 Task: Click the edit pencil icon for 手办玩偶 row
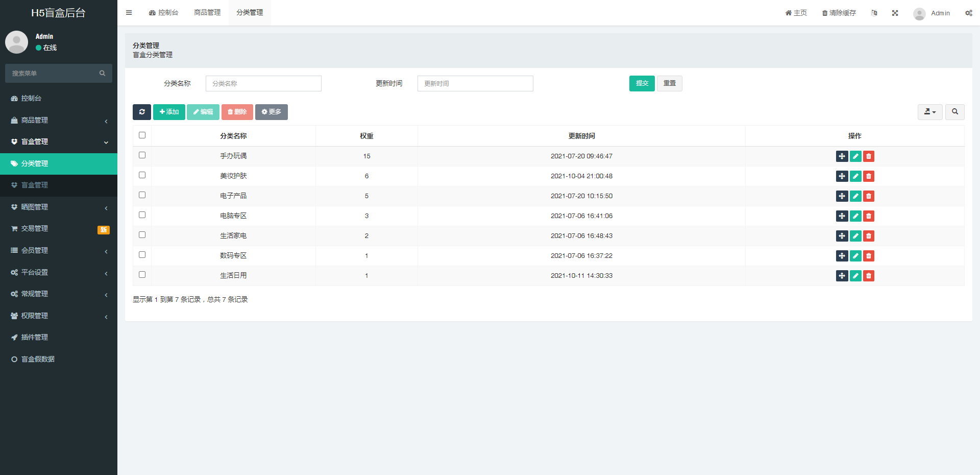(855, 156)
